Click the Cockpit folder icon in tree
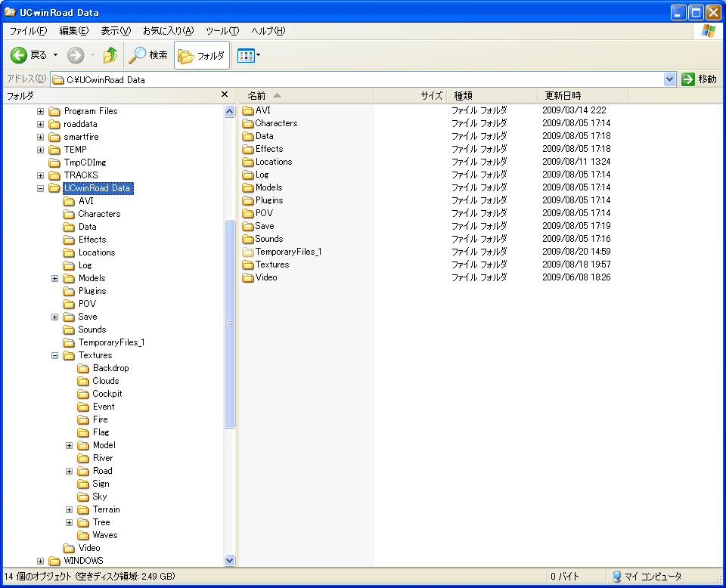This screenshot has height=588, width=726. pyautogui.click(x=83, y=395)
